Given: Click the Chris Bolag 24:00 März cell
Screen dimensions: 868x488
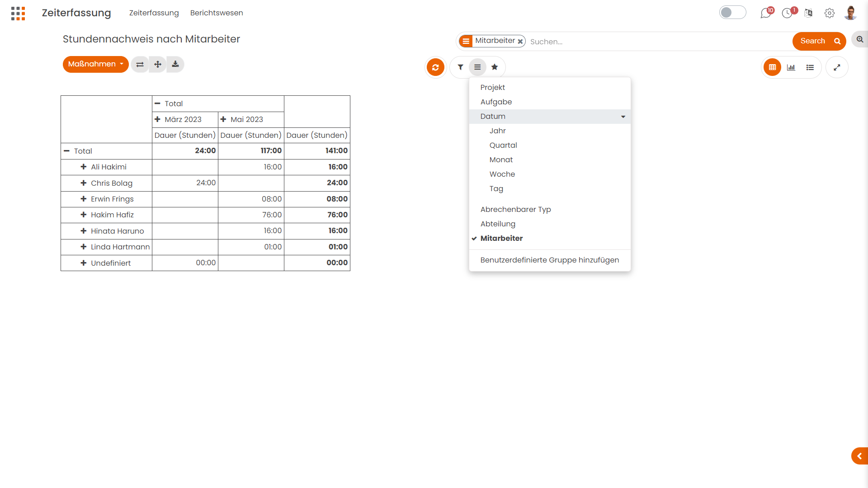Looking at the screenshot, I should [x=185, y=183].
